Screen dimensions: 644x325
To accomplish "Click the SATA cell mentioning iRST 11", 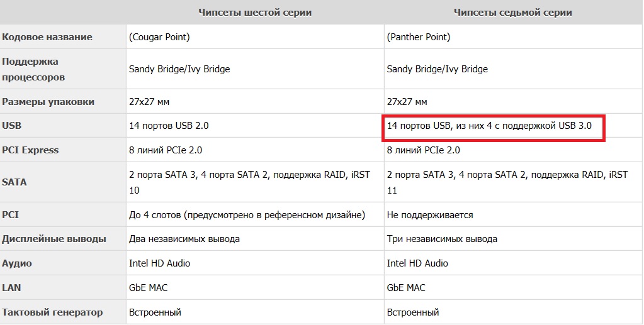I will click(507, 182).
